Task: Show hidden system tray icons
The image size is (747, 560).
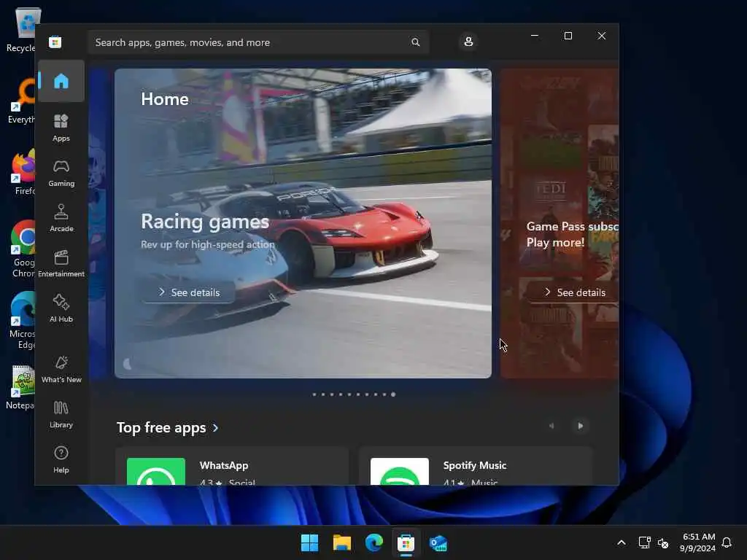Action: coord(622,542)
